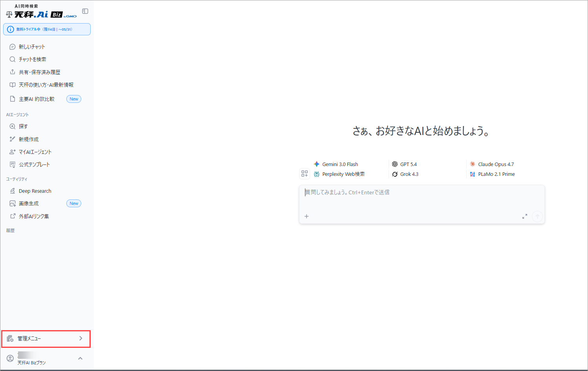Click the open book icon for 天秤の使い方

pyautogui.click(x=13, y=85)
